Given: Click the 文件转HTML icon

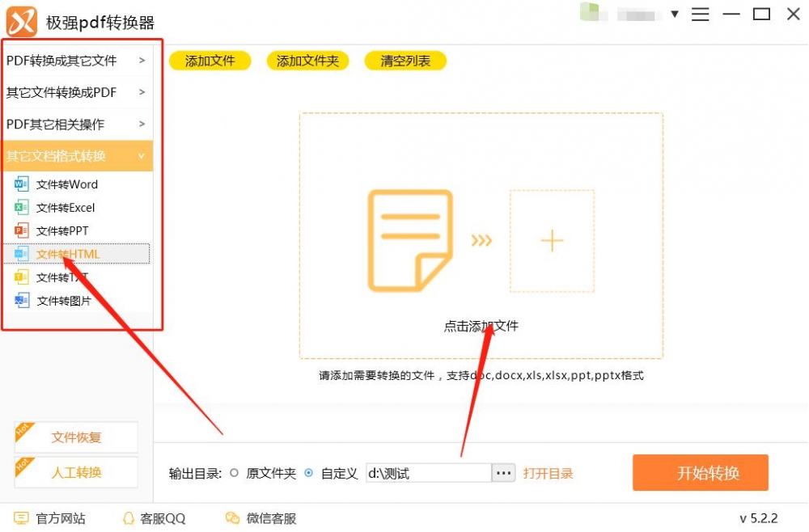Looking at the screenshot, I should tap(23, 254).
